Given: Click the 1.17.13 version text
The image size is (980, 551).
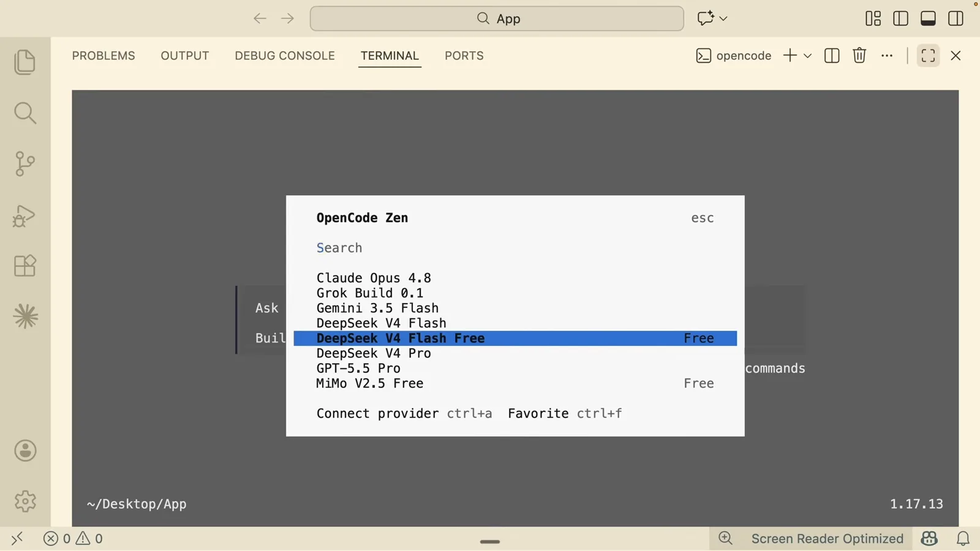Looking at the screenshot, I should pyautogui.click(x=916, y=504).
